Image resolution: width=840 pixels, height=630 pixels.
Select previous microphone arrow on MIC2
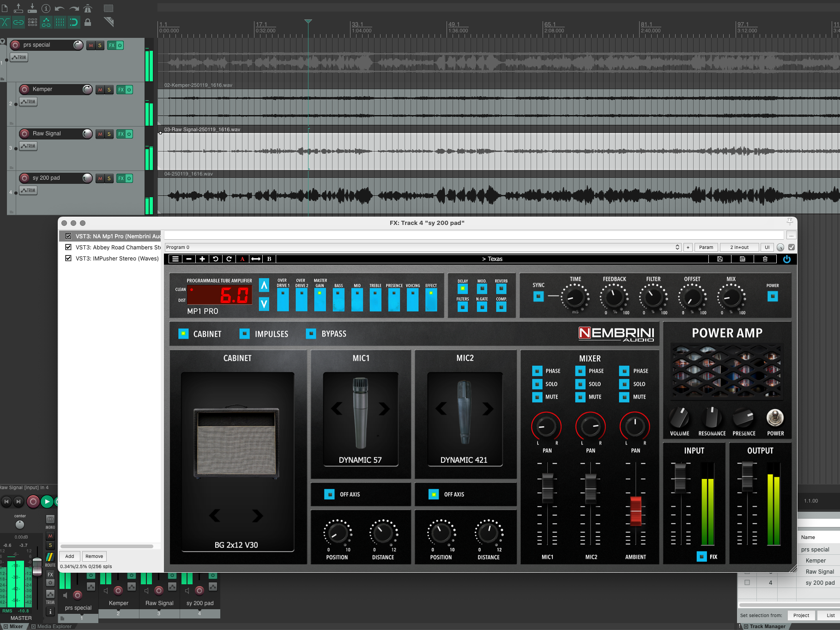[441, 408]
